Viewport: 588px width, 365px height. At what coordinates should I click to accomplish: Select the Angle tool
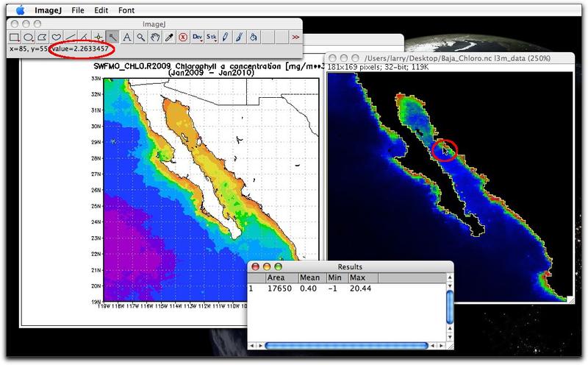(84, 38)
